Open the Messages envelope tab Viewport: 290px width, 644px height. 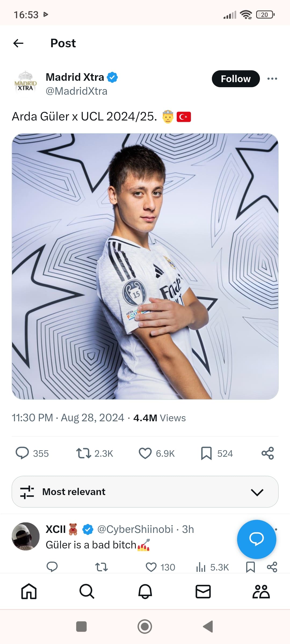(203, 591)
